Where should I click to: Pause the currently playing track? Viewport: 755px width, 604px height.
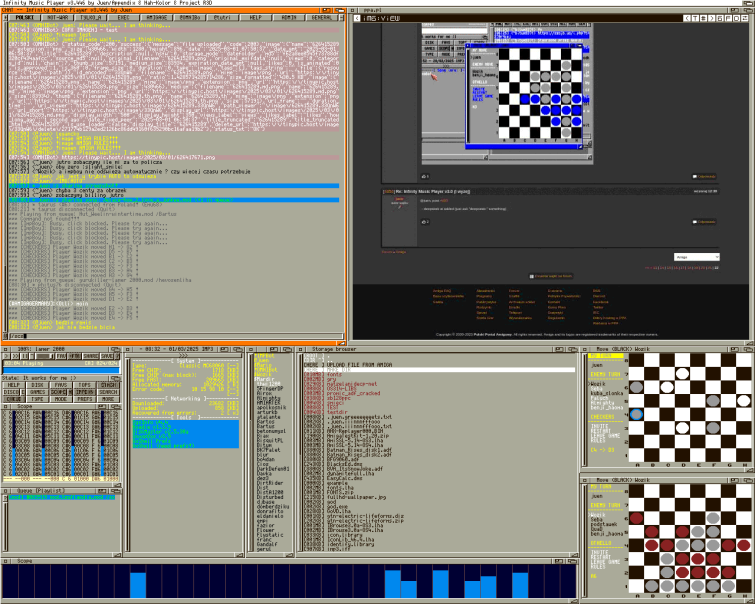[x=24, y=356]
